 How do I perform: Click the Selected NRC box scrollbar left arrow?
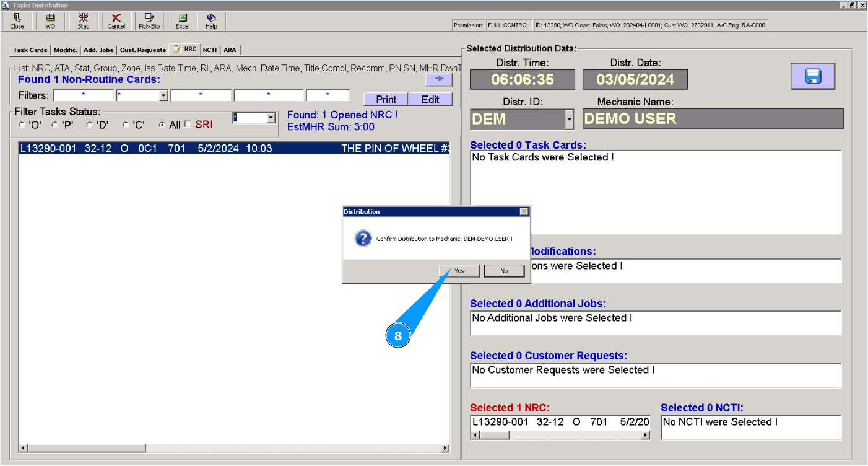point(475,435)
